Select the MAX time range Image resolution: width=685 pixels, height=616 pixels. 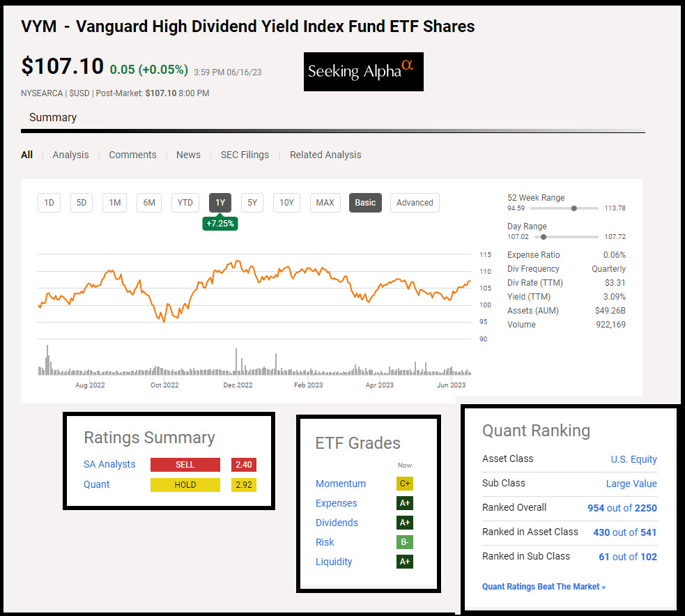click(x=325, y=203)
